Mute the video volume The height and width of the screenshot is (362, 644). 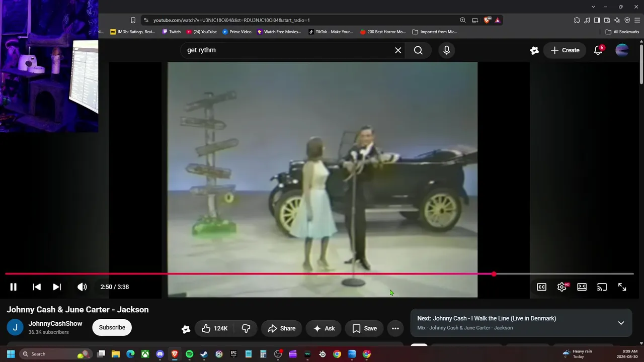[x=82, y=287]
